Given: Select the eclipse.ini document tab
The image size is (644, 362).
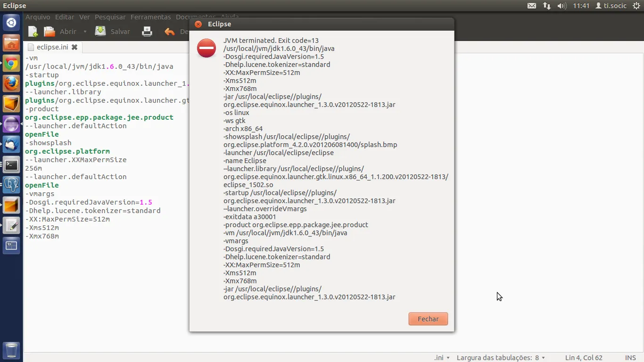Looking at the screenshot, I should [x=52, y=47].
